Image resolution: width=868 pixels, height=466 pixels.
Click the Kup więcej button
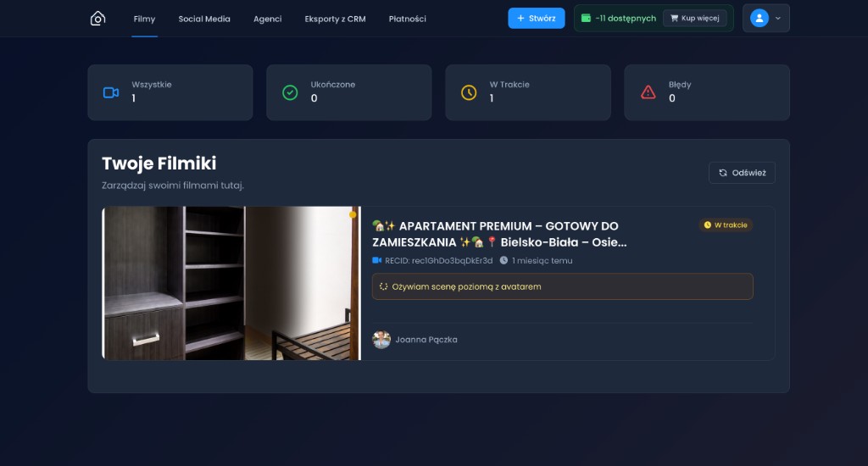695,19
